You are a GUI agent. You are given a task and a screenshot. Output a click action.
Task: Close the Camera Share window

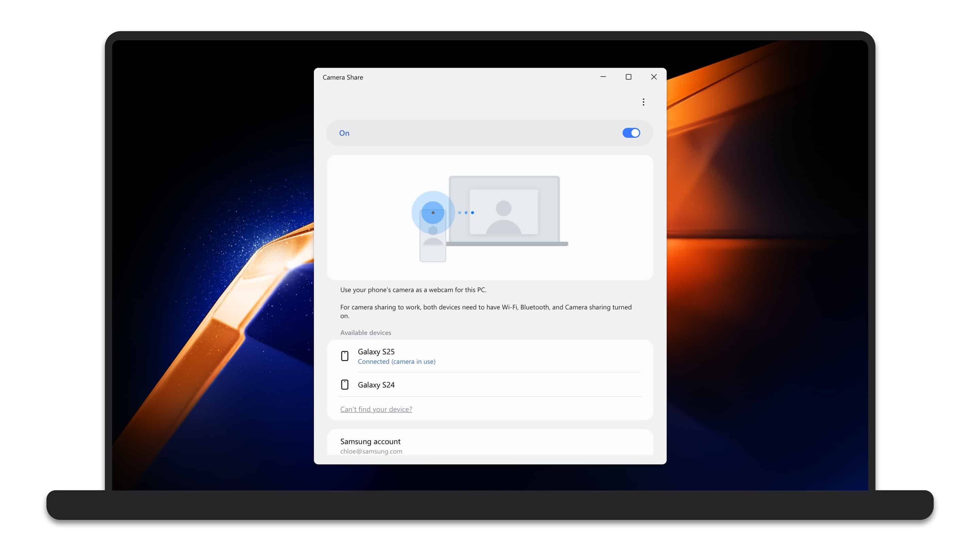(x=654, y=77)
